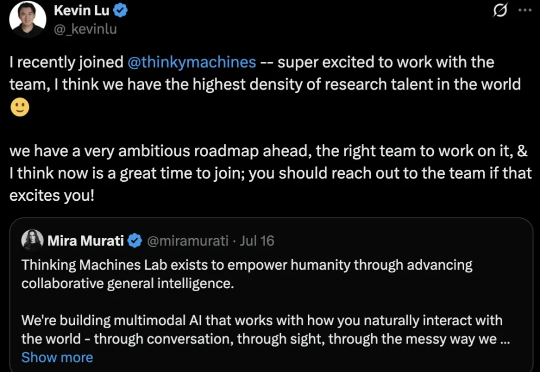Open the three-dot more options menu
Image resolution: width=540 pixels, height=372 pixels.
525,10
